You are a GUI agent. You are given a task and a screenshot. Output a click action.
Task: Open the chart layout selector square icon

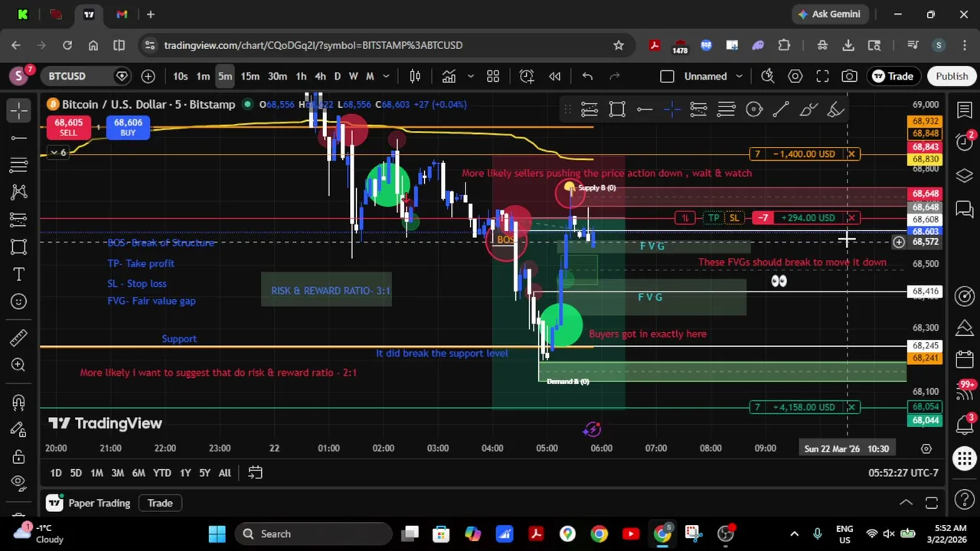tap(667, 76)
